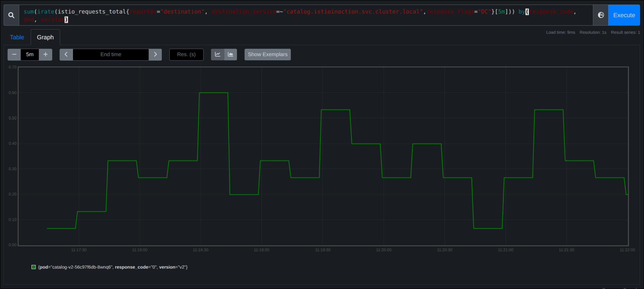Toggle the green legend series swatch
This screenshot has height=289, width=644.
pyautogui.click(x=34, y=267)
